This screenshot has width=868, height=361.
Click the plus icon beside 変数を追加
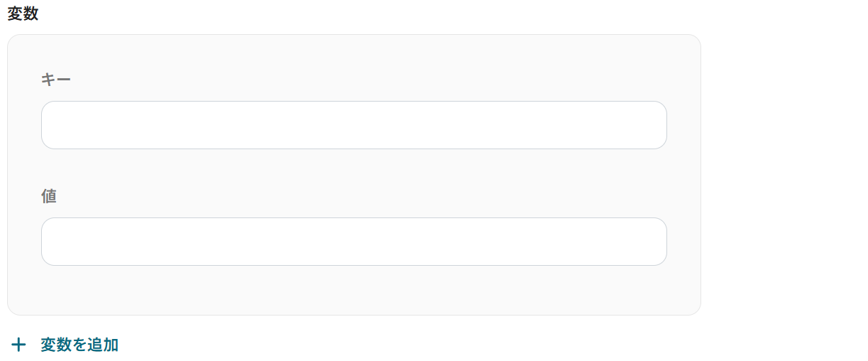coord(18,345)
